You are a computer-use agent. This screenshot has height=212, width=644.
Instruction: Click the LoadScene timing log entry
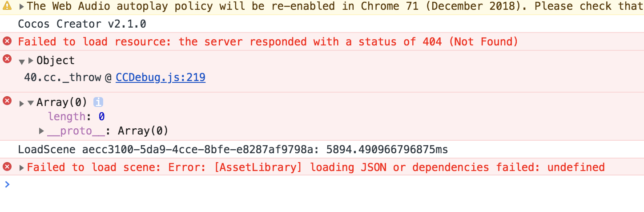tap(233, 149)
